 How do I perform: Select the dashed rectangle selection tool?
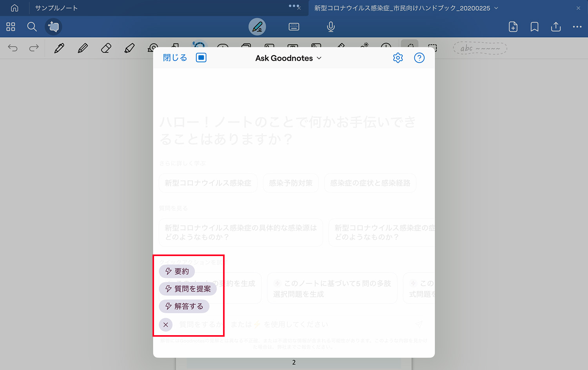pos(433,48)
